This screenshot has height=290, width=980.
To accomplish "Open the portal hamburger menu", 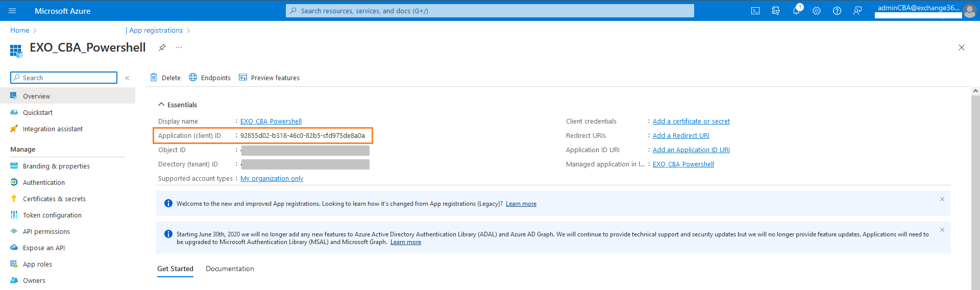I will click(13, 11).
